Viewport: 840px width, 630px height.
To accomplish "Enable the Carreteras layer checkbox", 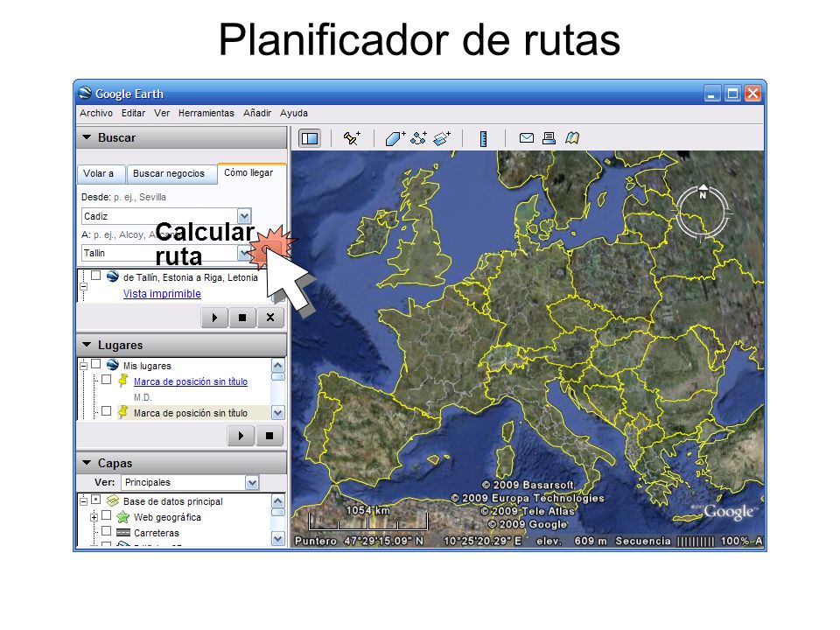I will tap(107, 531).
